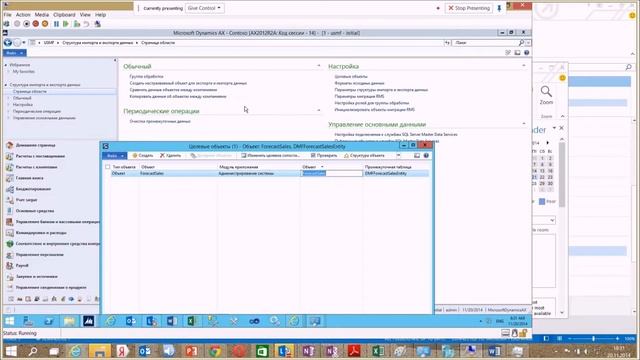The image size is (640, 360).
Task: Click the magnifier icon in AX search box
Action: [521, 42]
